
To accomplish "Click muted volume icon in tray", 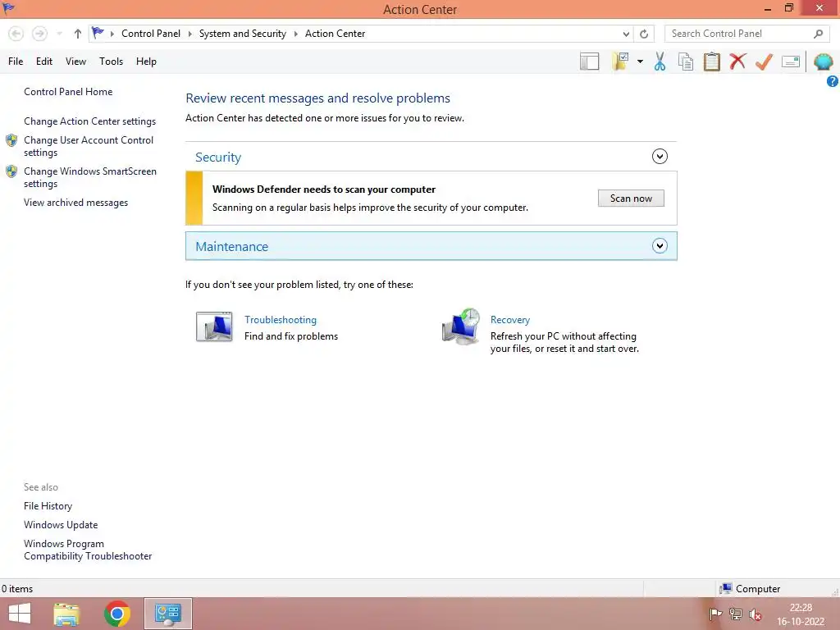I will click(x=756, y=614).
